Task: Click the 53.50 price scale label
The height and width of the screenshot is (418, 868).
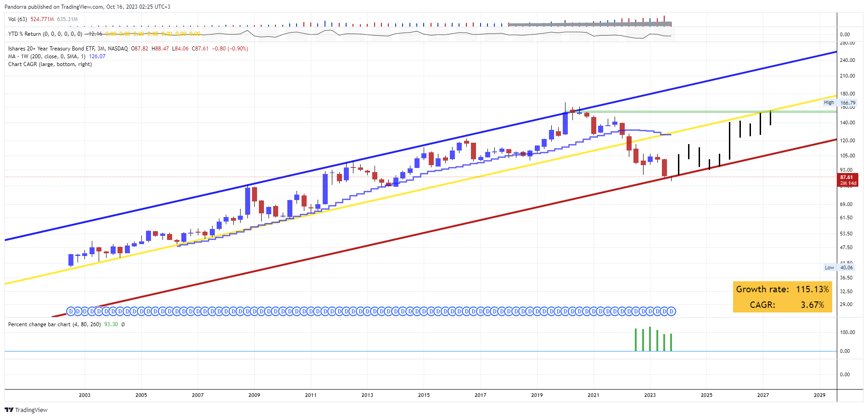Action: tap(846, 234)
